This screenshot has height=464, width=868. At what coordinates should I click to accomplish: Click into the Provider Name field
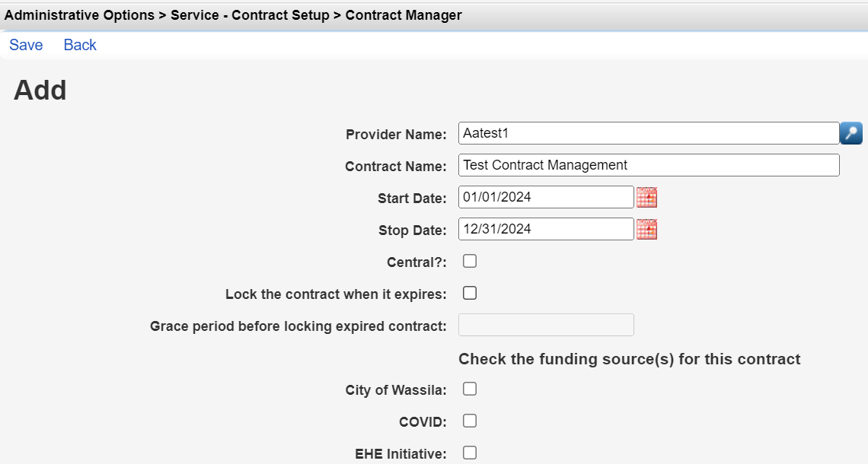click(x=649, y=133)
